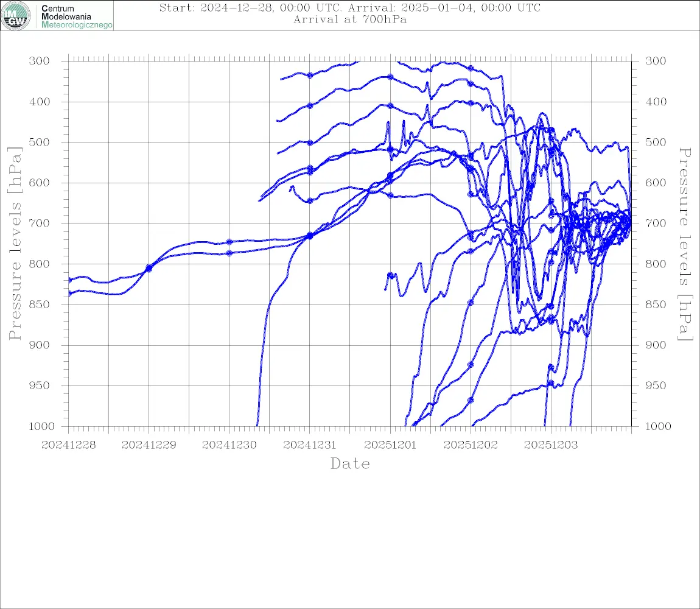Click the Start/Arrival UTC title line
The width and height of the screenshot is (700, 609).
350,8
